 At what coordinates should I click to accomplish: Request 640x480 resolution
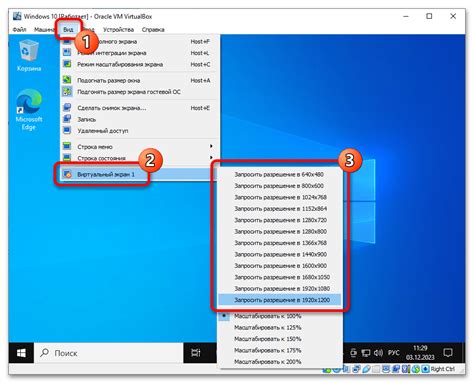[x=280, y=174]
